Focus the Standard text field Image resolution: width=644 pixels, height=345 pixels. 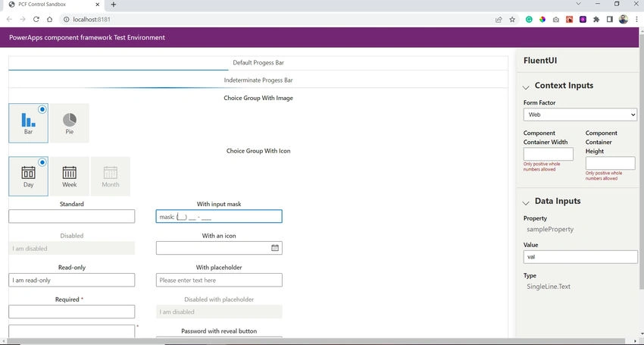pyautogui.click(x=71, y=216)
